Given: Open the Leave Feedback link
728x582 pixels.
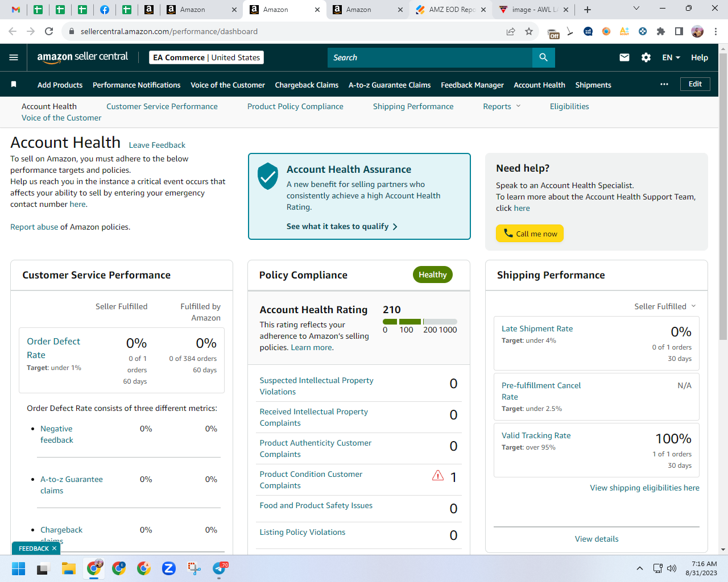Looking at the screenshot, I should [157, 145].
